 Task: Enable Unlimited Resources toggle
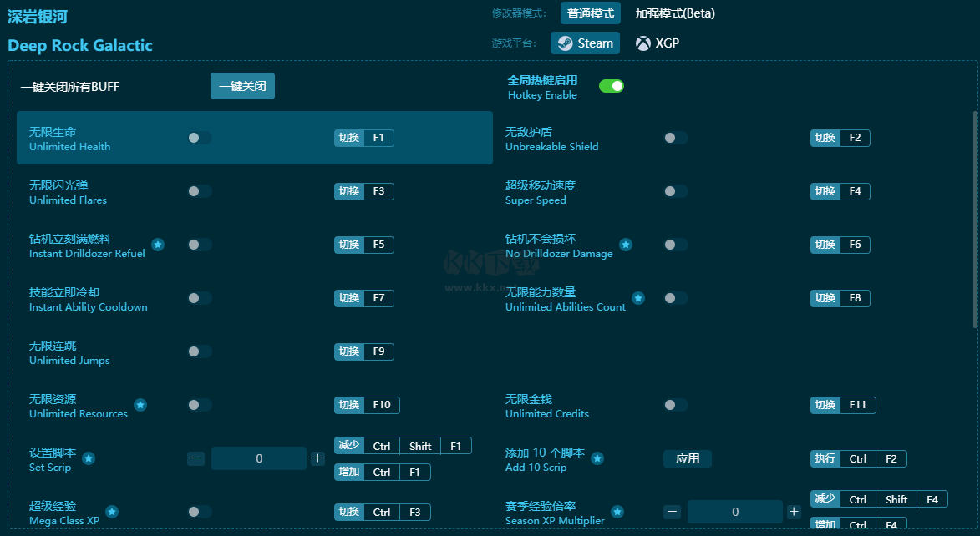pyautogui.click(x=200, y=405)
